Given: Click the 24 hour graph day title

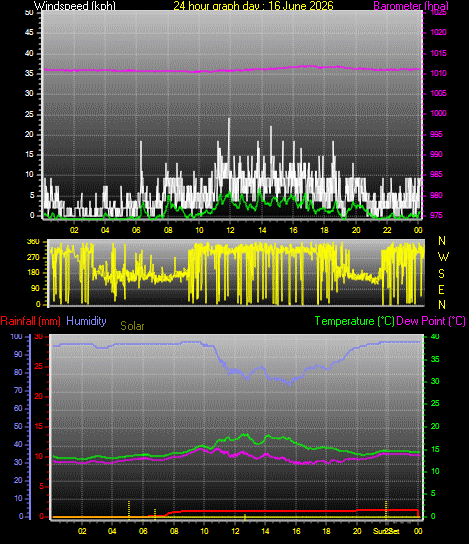Looking at the screenshot, I should pos(253,6).
